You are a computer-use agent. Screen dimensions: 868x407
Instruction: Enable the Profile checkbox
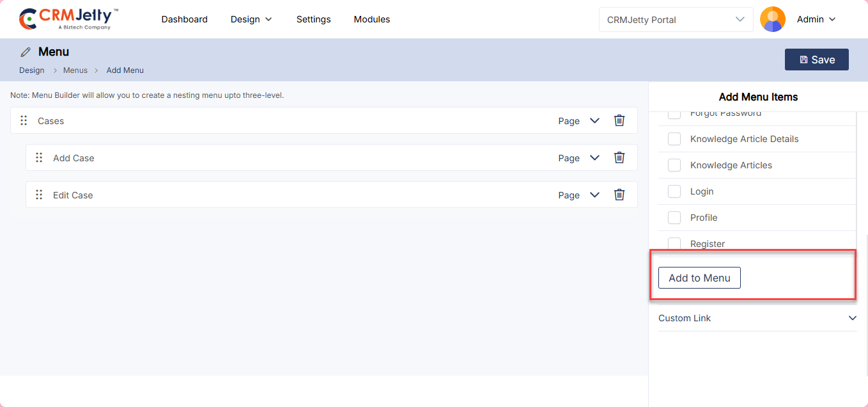(674, 218)
